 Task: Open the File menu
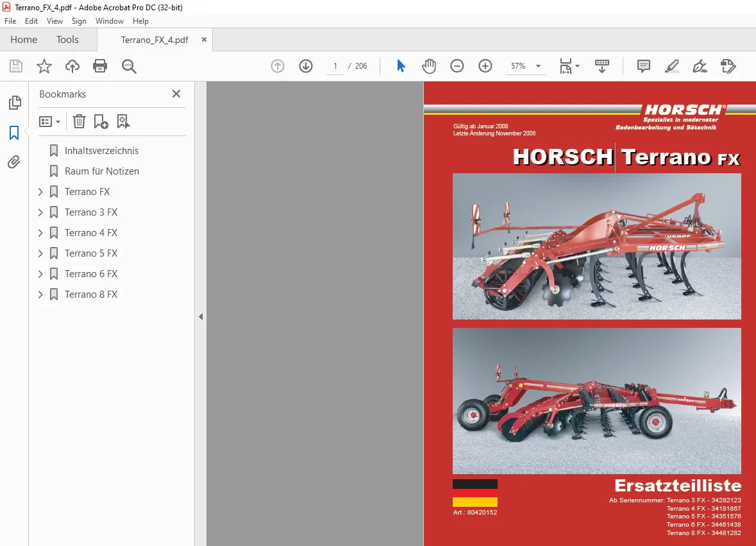pos(10,21)
